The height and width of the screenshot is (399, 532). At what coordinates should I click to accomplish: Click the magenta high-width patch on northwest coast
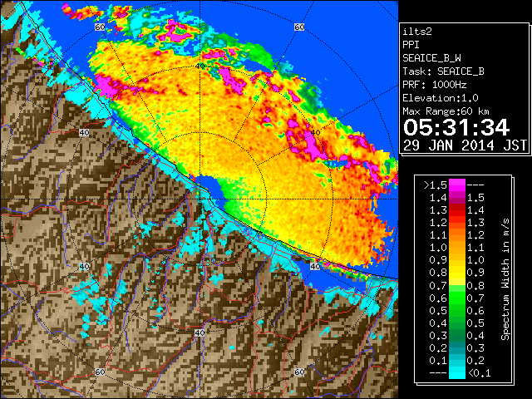(108, 86)
